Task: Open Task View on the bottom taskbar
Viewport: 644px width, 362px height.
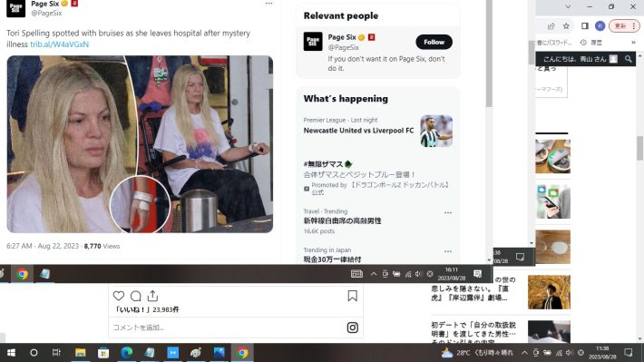Action: pos(56,353)
